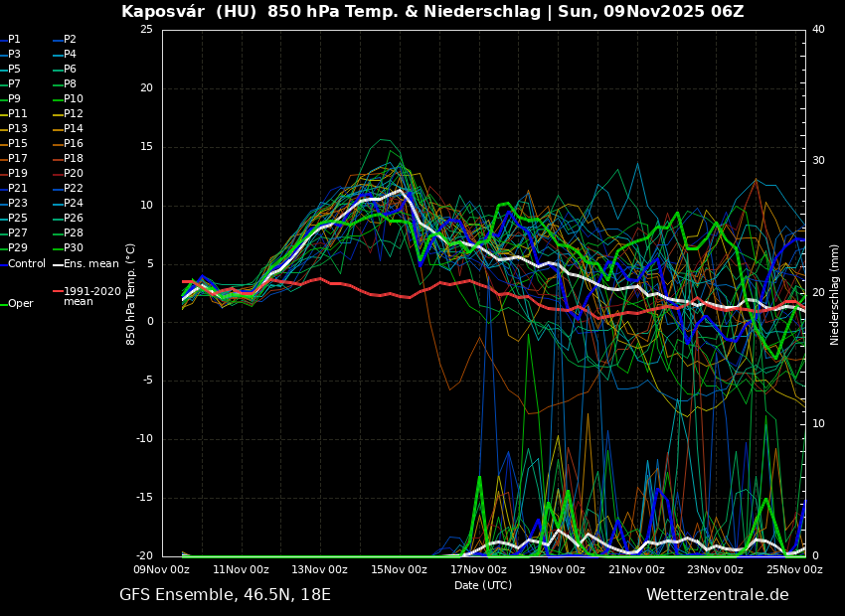Image resolution: width=845 pixels, height=616 pixels.
Task: Select the P10 legend label
Action: click(73, 99)
